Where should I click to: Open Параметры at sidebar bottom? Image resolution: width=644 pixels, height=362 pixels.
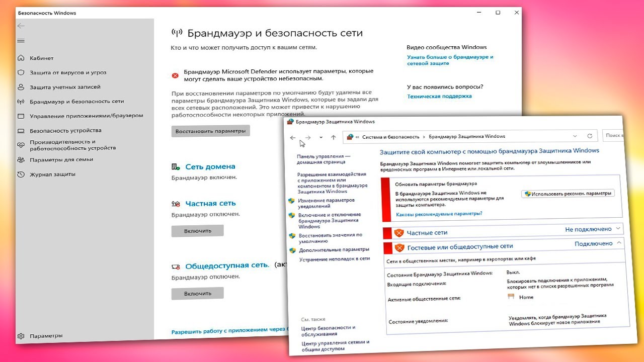46,336
